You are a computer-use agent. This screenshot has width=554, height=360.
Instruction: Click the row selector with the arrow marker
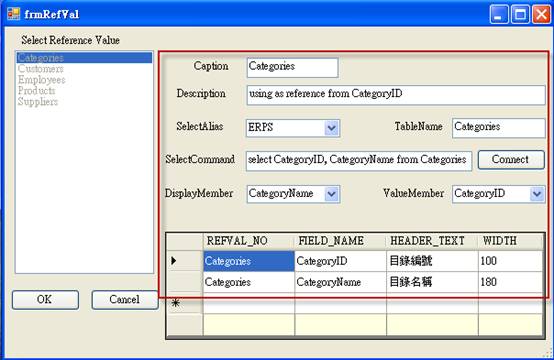click(185, 261)
